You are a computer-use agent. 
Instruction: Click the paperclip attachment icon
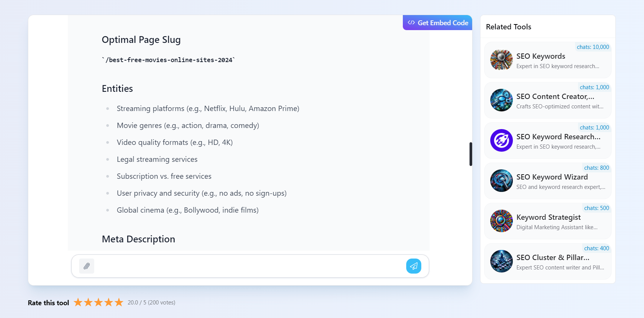86,266
